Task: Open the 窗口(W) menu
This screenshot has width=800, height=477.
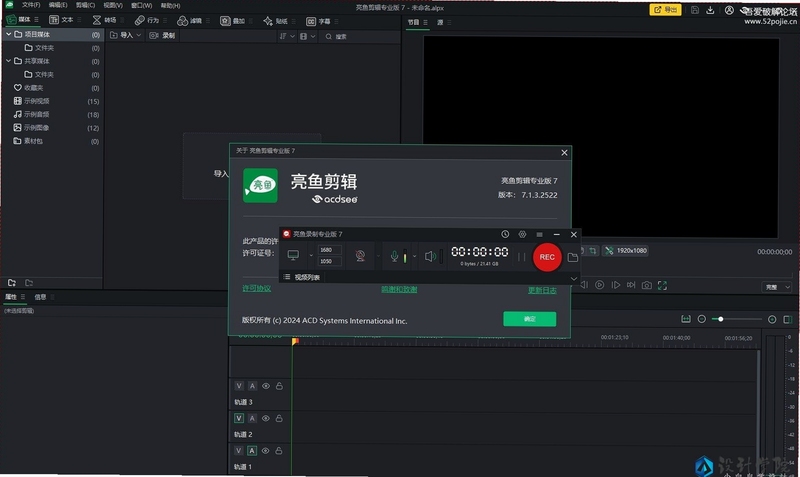Action: click(x=141, y=6)
